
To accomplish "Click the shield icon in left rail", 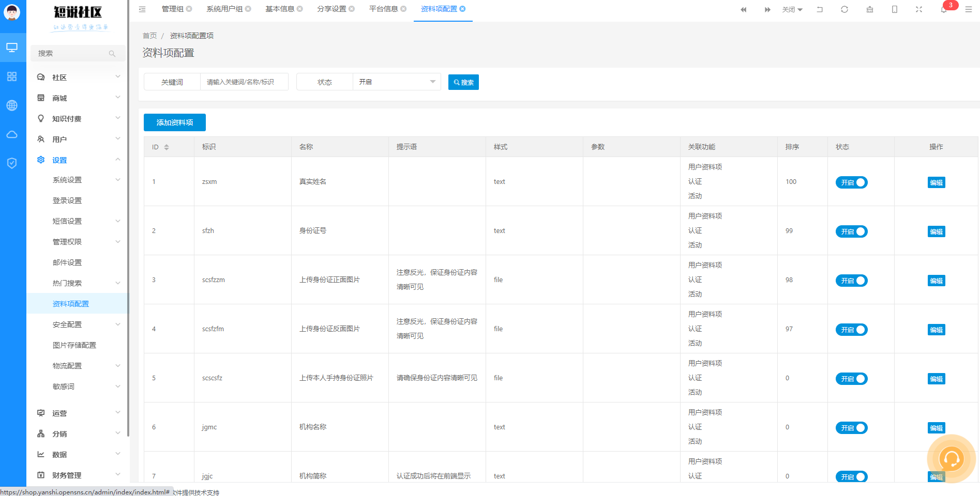I will click(x=12, y=163).
